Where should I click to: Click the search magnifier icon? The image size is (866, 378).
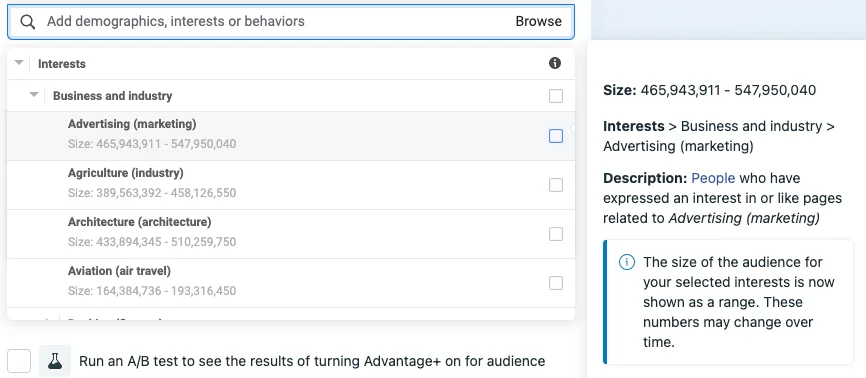pos(28,22)
